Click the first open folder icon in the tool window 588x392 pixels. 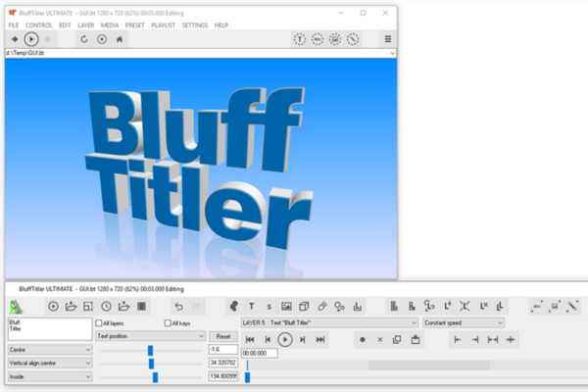coord(71,307)
